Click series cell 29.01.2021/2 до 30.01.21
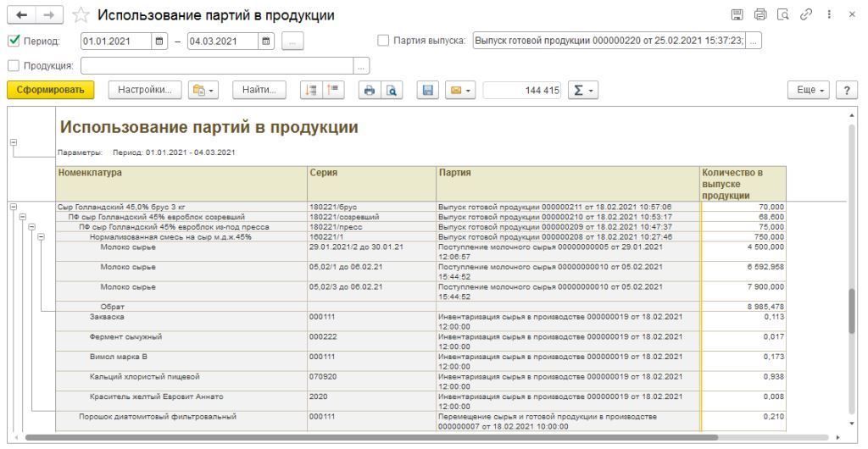 click(x=372, y=252)
